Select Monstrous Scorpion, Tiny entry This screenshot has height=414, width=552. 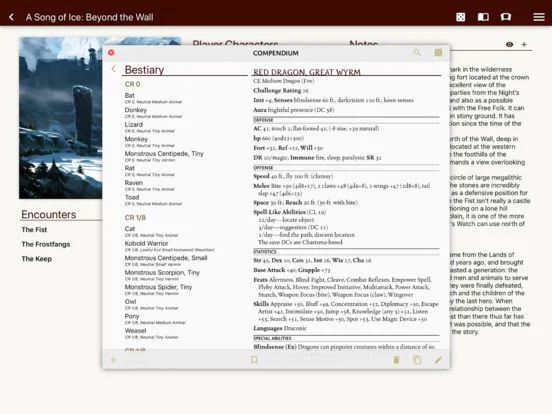tap(162, 275)
